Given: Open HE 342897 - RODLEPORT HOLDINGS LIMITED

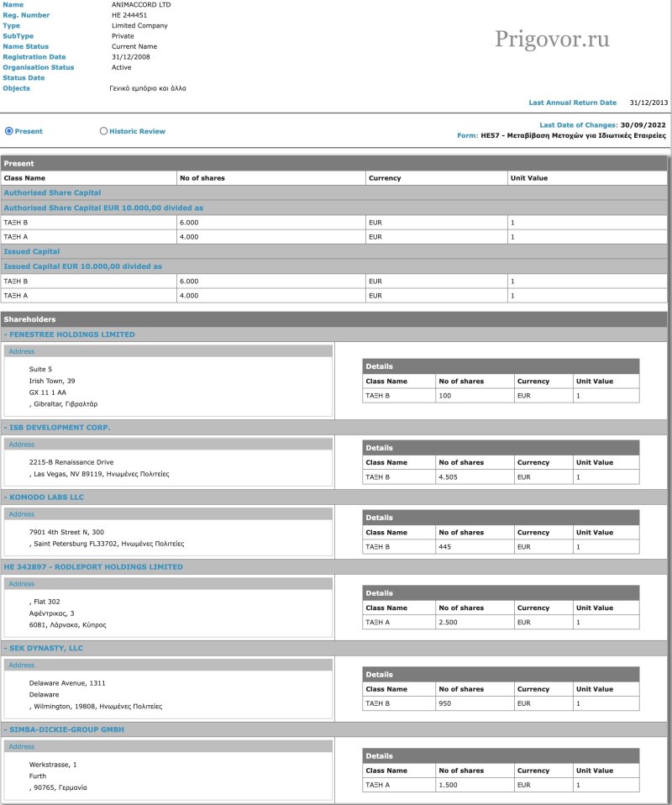Looking at the screenshot, I should (92, 567).
